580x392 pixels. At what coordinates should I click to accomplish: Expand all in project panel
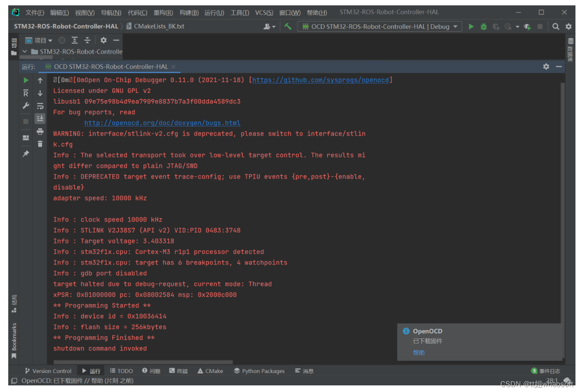coord(75,40)
